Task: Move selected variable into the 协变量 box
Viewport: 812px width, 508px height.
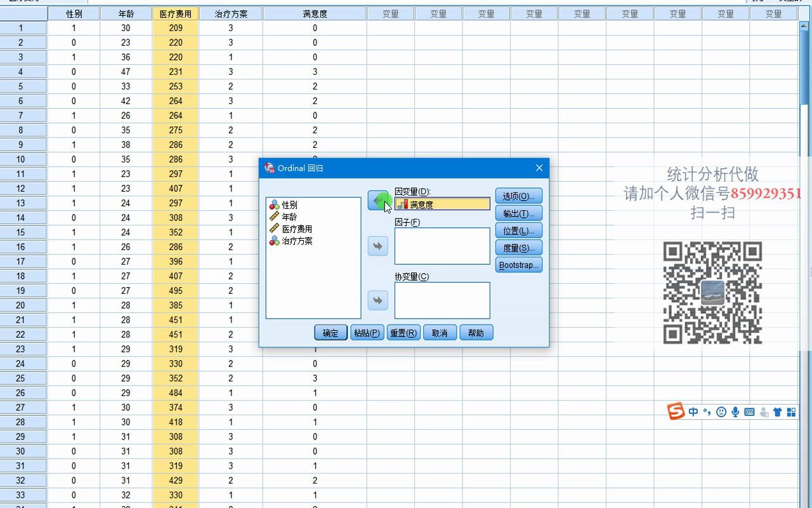Action: click(x=378, y=300)
